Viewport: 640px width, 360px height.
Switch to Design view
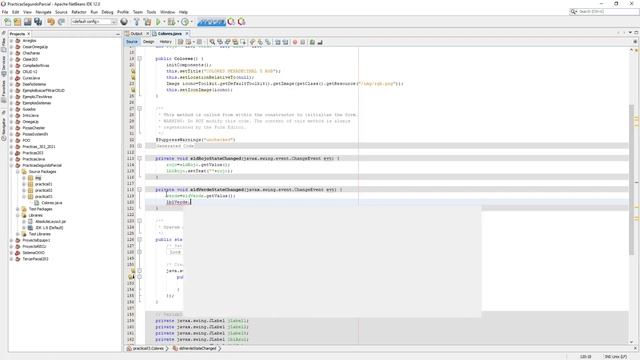pos(149,42)
